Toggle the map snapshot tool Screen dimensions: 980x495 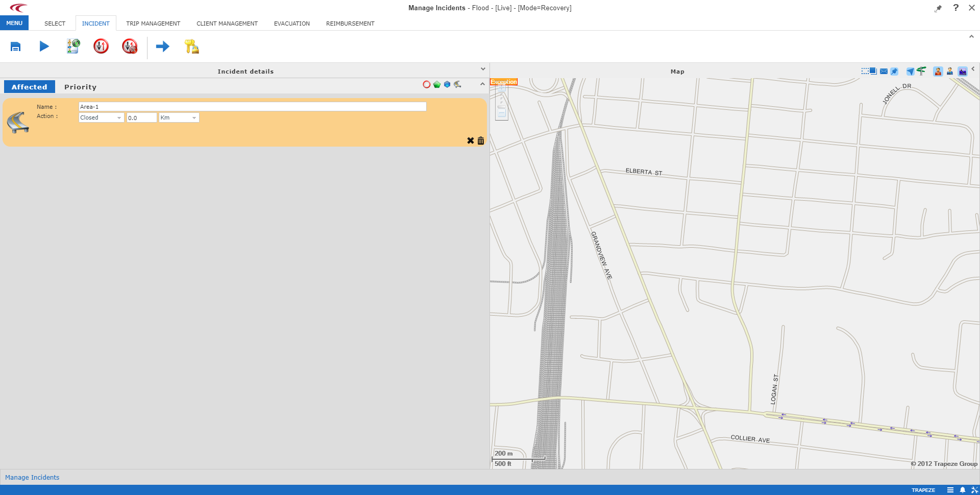[963, 71]
